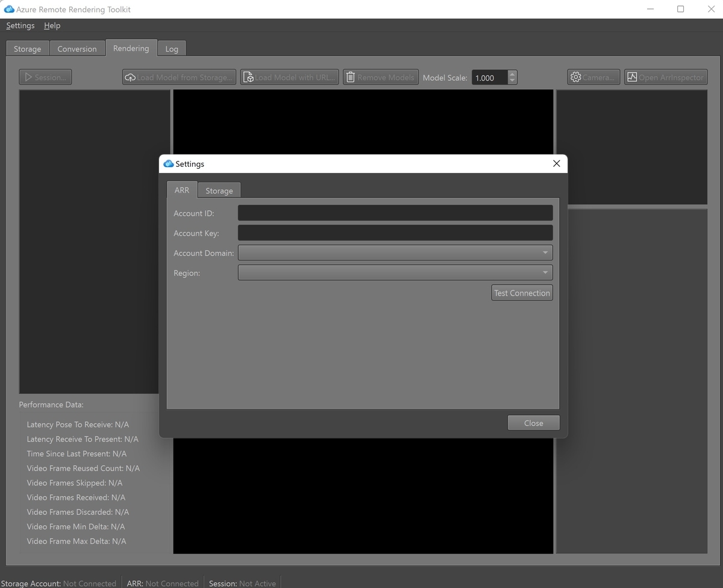Image resolution: width=723 pixels, height=588 pixels.
Task: Click the 'Model Scale:' label
Action: pyautogui.click(x=445, y=78)
